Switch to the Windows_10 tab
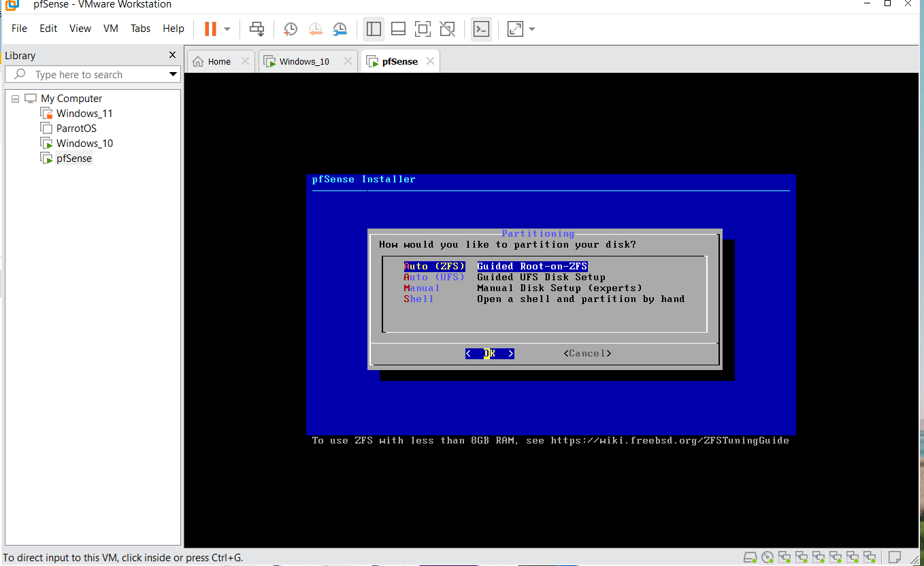 point(304,61)
